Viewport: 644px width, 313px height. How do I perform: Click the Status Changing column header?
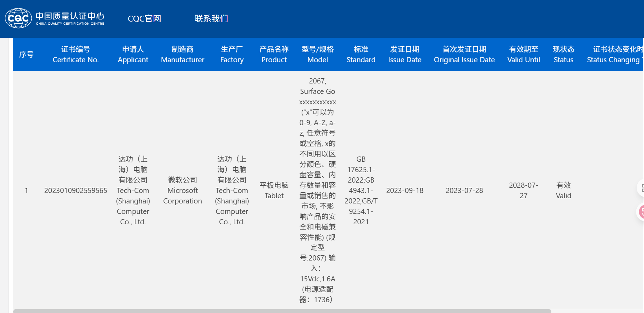(x=614, y=55)
